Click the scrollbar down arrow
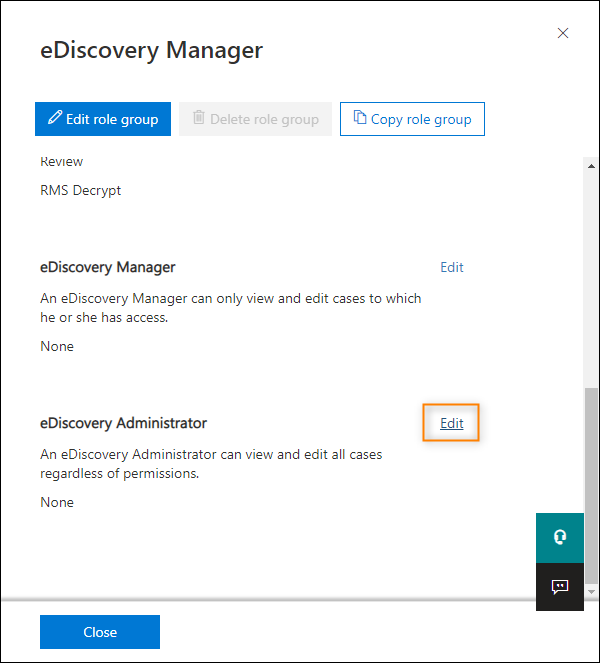Image resolution: width=600 pixels, height=663 pixels. 592,592
